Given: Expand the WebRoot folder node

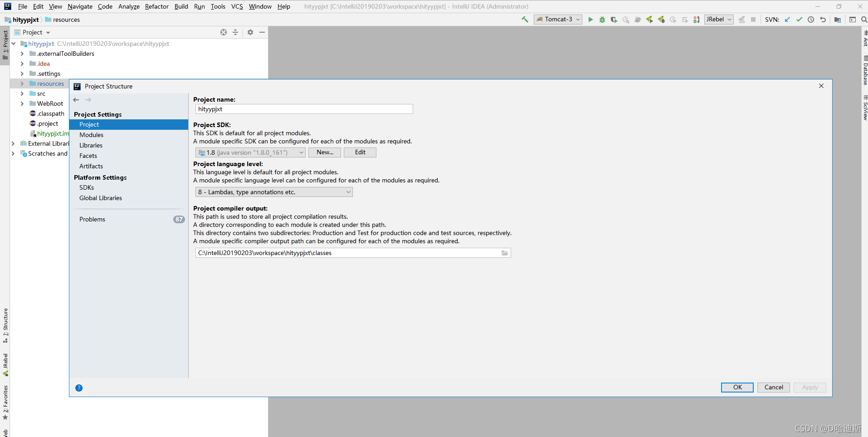Looking at the screenshot, I should tap(22, 103).
